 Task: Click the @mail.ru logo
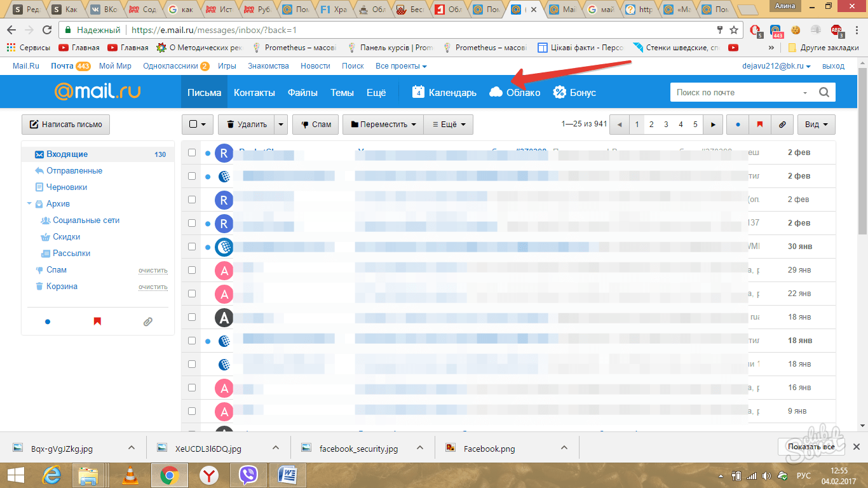coord(97,92)
